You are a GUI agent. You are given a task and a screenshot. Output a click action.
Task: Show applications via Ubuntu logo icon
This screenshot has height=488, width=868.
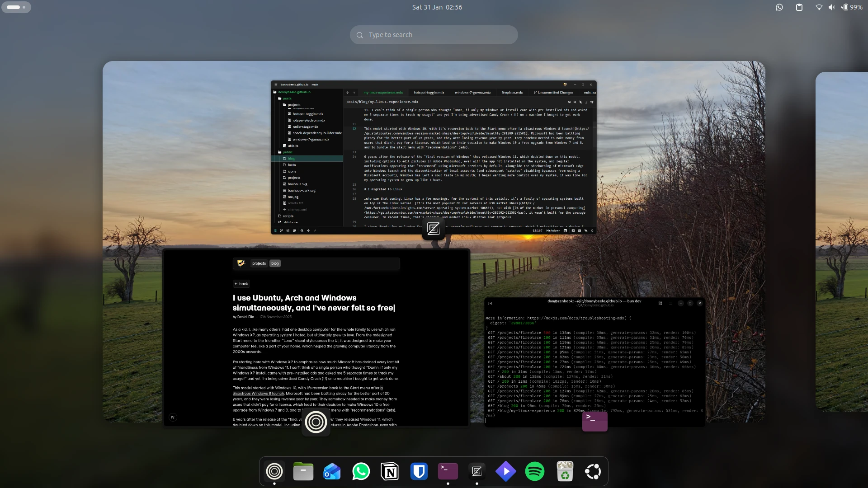pyautogui.click(x=593, y=472)
